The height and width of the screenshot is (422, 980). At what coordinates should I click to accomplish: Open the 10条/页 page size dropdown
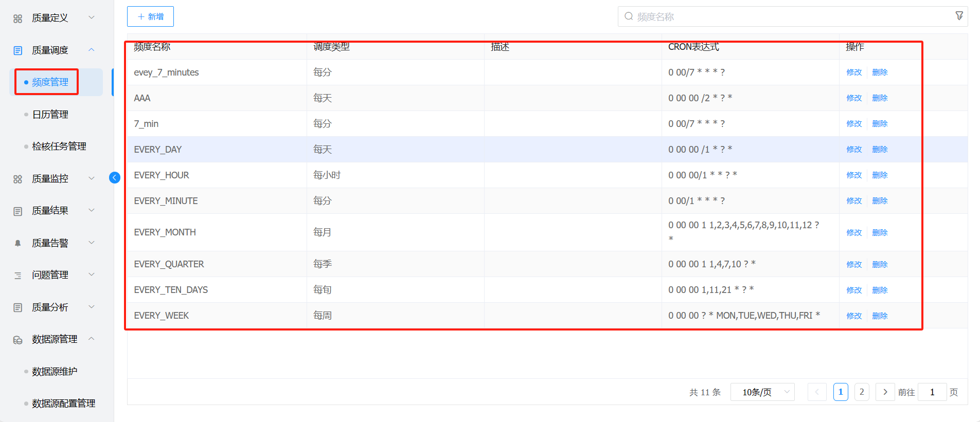pyautogui.click(x=762, y=392)
